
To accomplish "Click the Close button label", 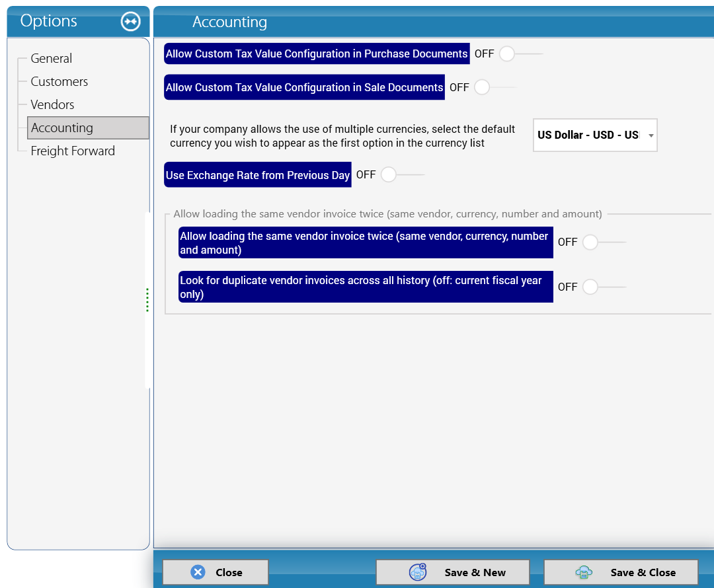I will click(229, 573).
